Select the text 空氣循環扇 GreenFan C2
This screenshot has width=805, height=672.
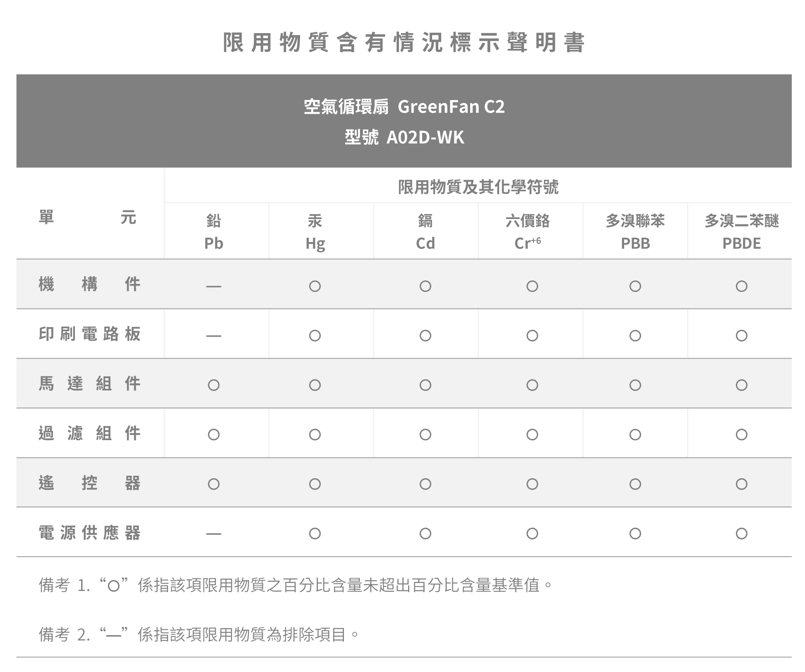[x=404, y=107]
